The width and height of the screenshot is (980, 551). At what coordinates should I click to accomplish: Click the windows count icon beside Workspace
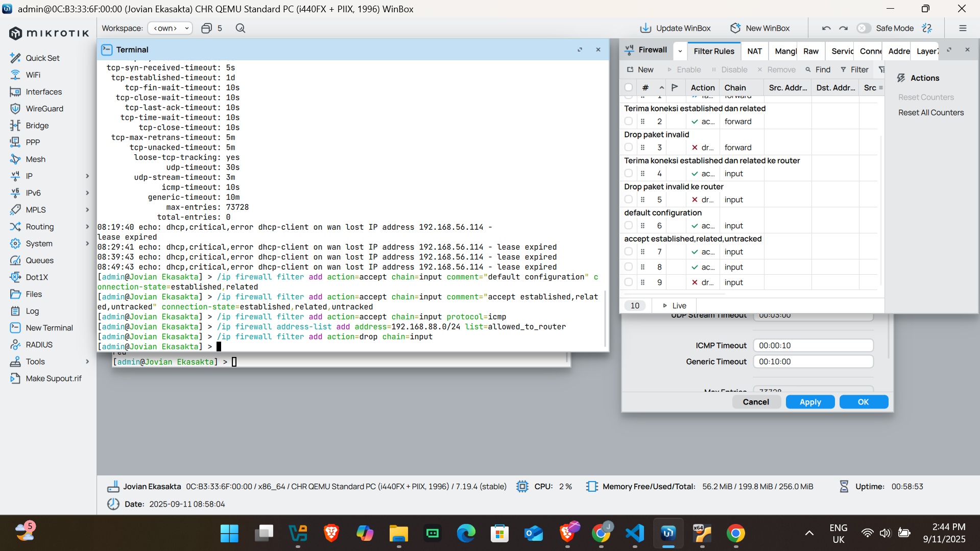[206, 28]
